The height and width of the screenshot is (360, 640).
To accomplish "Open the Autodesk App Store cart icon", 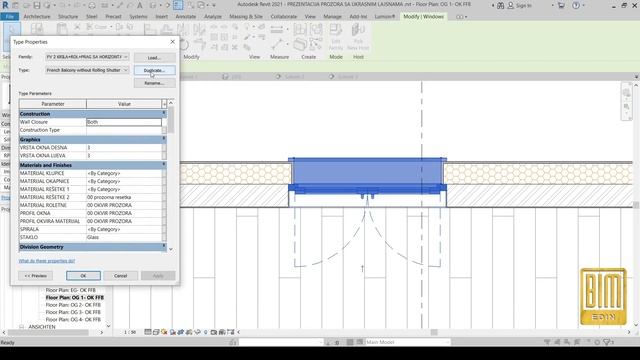I will tap(561, 5).
